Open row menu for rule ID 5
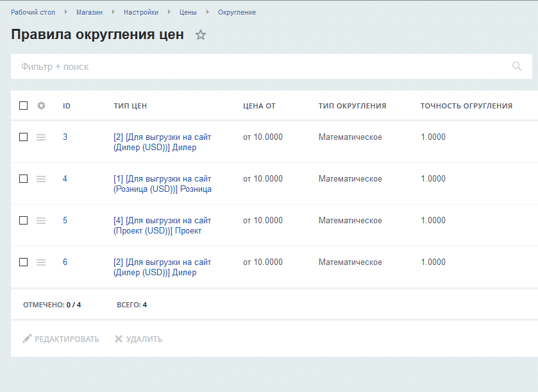 point(41,221)
